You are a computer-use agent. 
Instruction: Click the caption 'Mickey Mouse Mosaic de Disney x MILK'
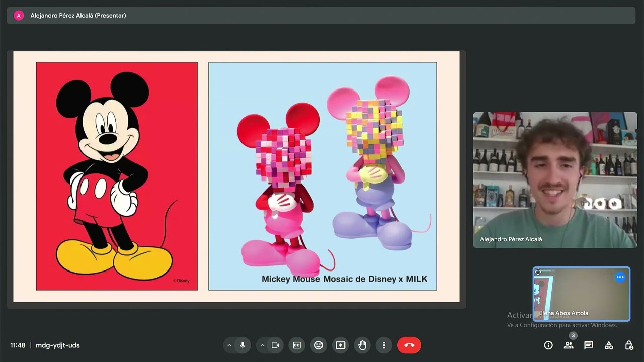[344, 279]
